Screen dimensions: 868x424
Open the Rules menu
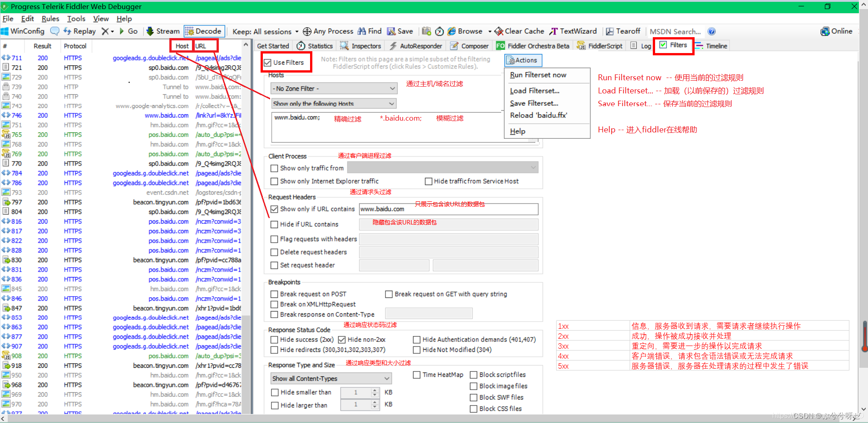[x=50, y=19]
